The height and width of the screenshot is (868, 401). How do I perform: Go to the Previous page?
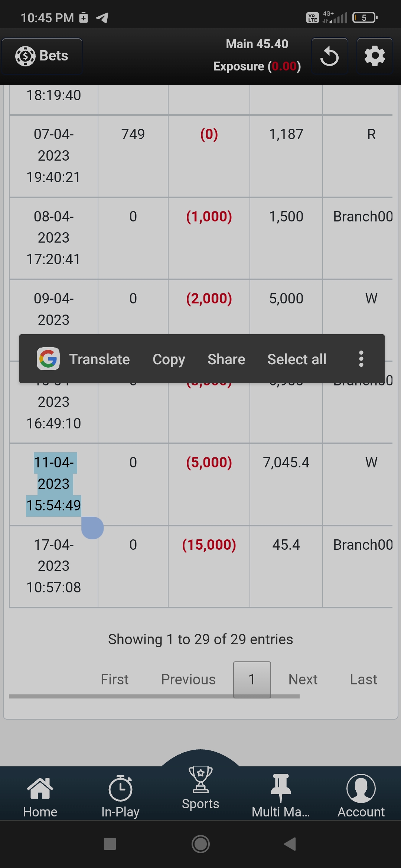[x=188, y=680]
